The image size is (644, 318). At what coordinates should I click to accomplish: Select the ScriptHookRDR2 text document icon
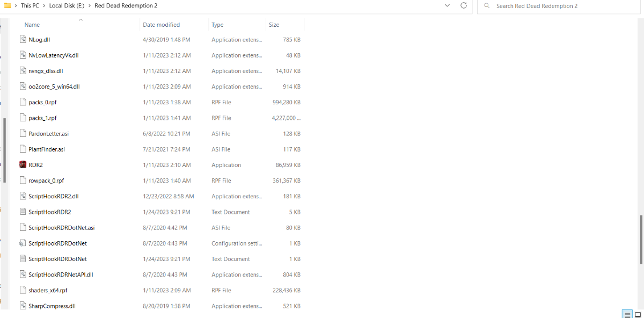click(x=23, y=212)
